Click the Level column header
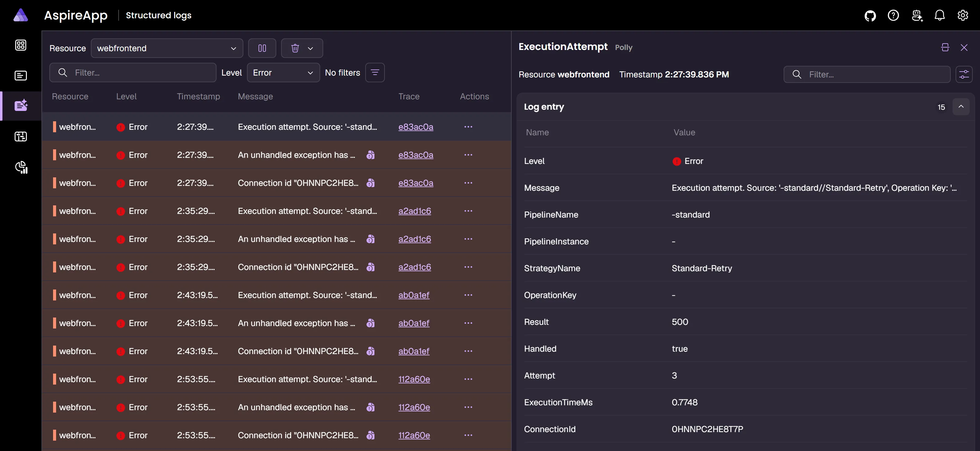 tap(126, 97)
